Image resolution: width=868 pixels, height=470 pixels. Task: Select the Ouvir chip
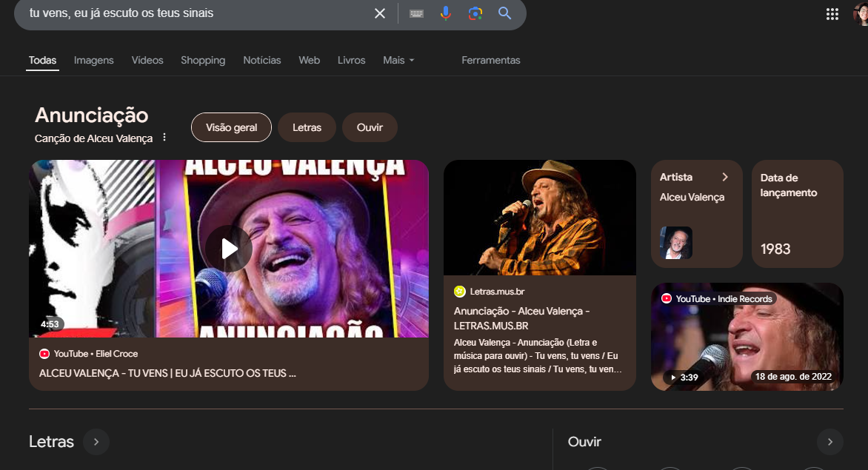click(370, 127)
